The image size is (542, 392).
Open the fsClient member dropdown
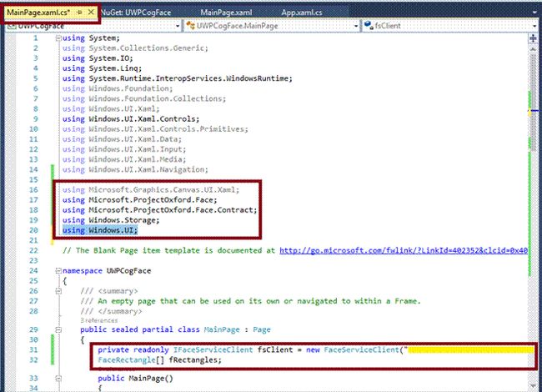(x=534, y=26)
